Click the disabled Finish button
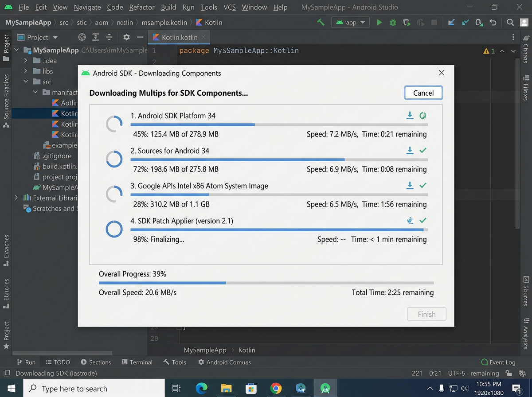The image size is (532, 397). 426,314
